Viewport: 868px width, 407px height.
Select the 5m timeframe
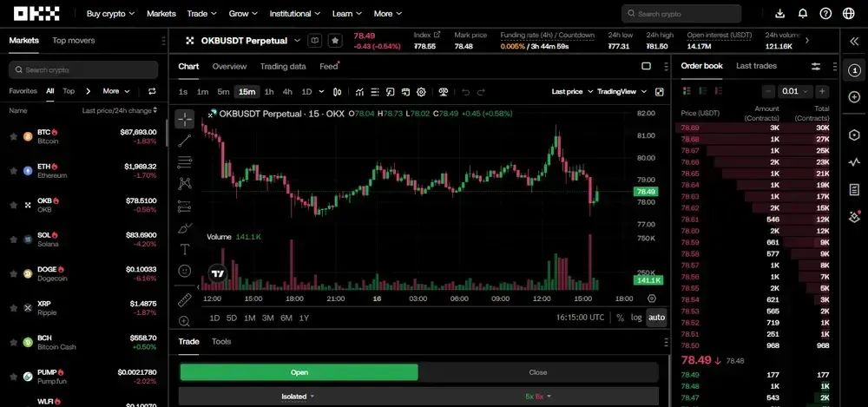click(223, 92)
